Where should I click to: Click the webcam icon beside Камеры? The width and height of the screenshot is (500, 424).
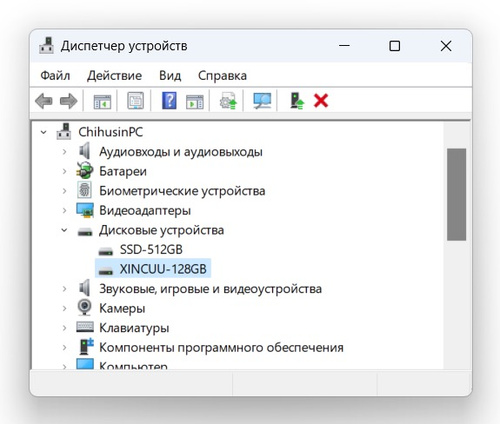click(85, 308)
